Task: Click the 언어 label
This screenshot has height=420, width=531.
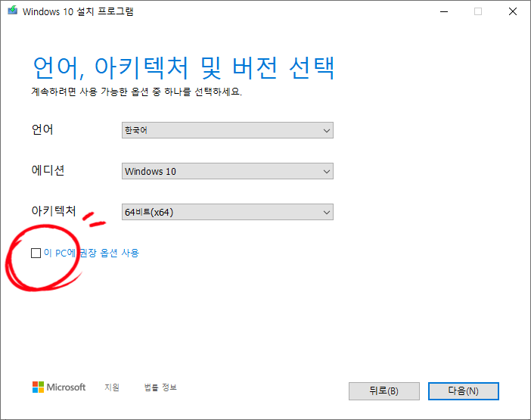Action: (42, 129)
